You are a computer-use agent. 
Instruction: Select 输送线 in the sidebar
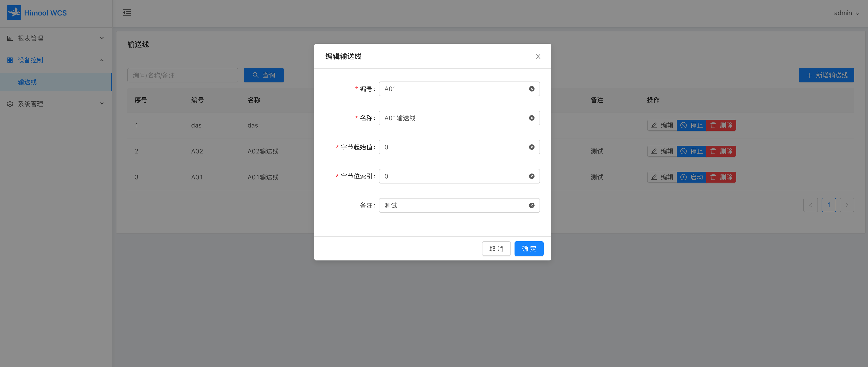tap(56, 82)
